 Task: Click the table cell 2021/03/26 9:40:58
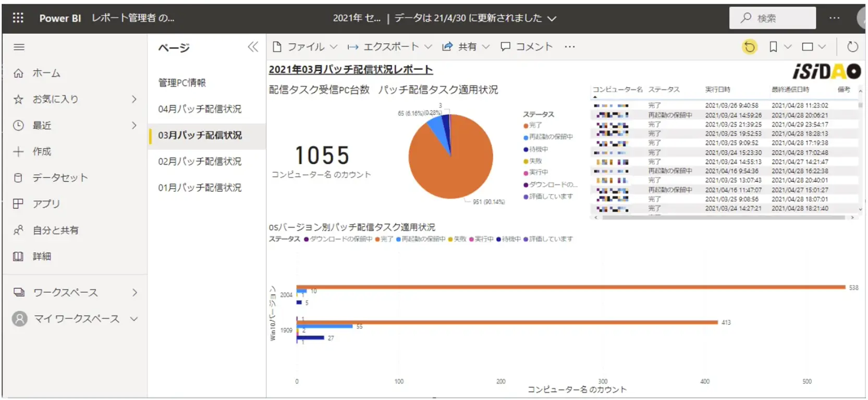coord(731,105)
